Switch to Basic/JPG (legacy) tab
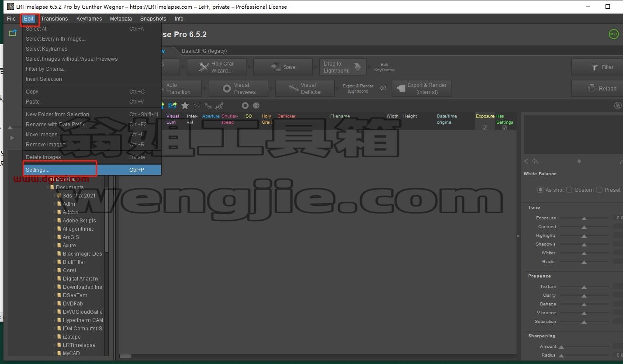Viewport: 623px width, 364px height. click(204, 51)
